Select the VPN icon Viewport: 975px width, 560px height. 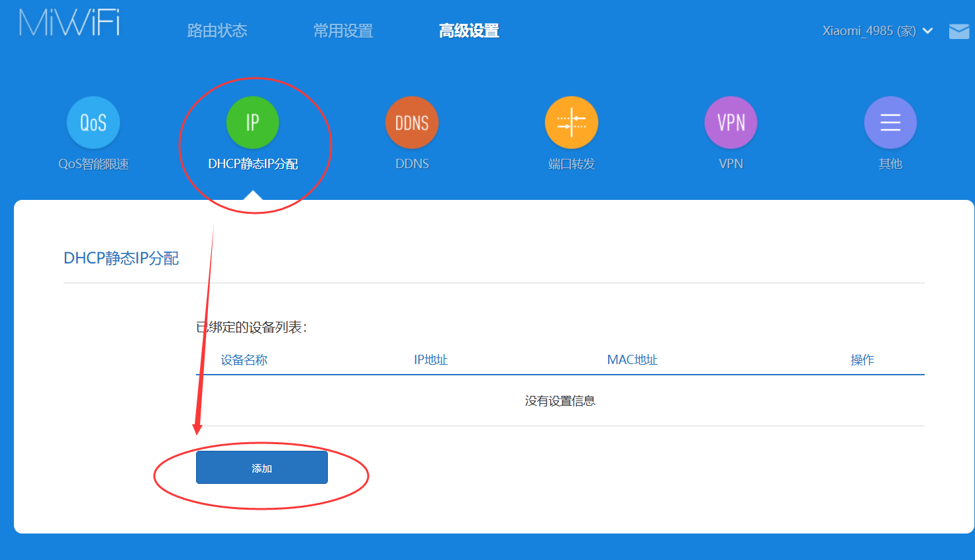point(731,122)
